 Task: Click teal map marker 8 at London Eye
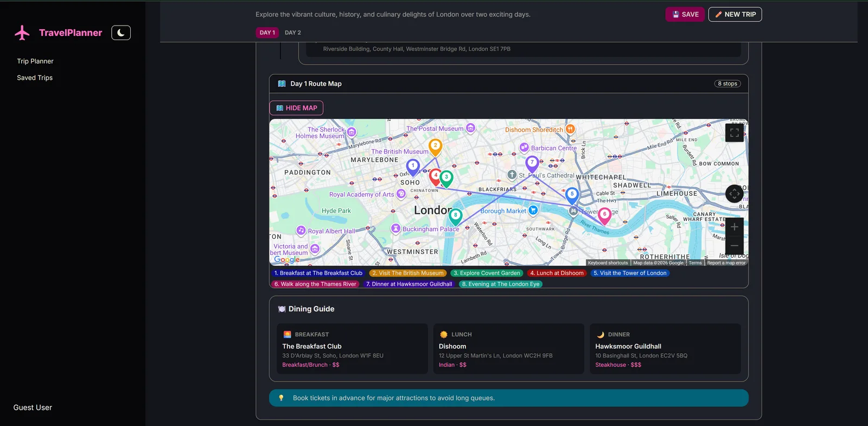point(456,217)
